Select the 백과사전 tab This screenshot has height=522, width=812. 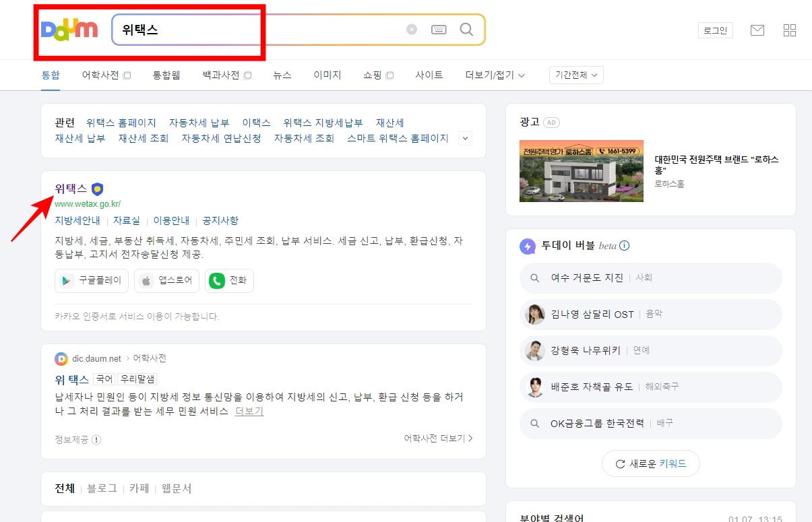[221, 75]
